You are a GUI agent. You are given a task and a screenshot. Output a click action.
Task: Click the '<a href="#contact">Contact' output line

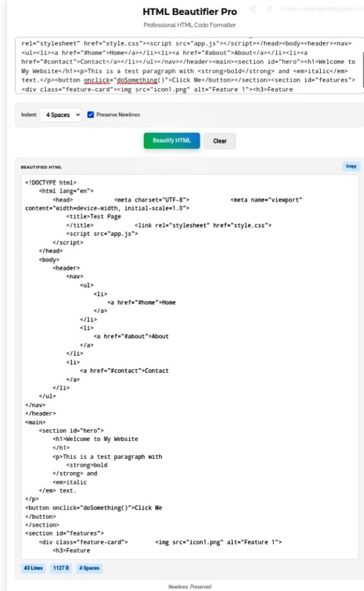125,371
